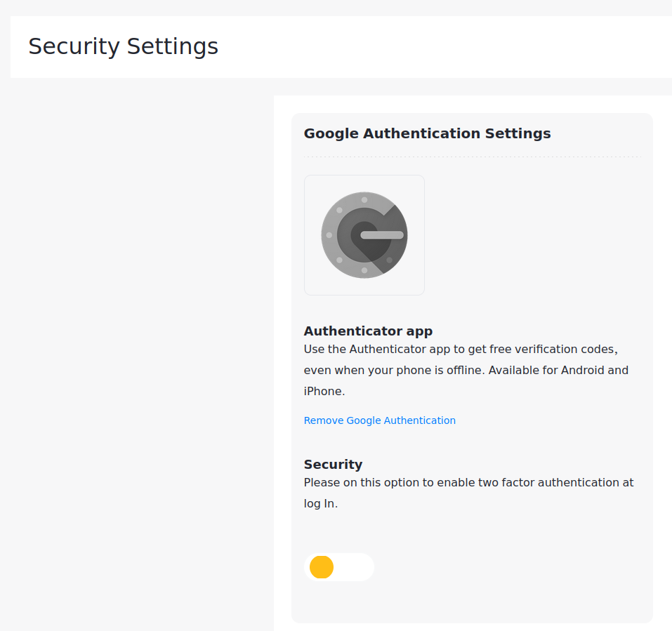
Task: Click the Google Authenticator logo icon
Action: click(364, 234)
